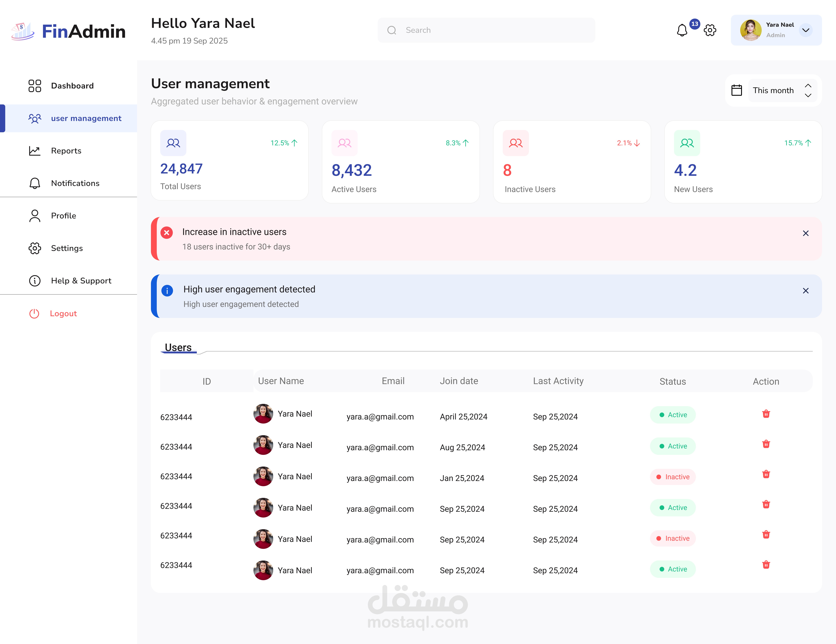Open Notifications from the sidebar

point(69,183)
